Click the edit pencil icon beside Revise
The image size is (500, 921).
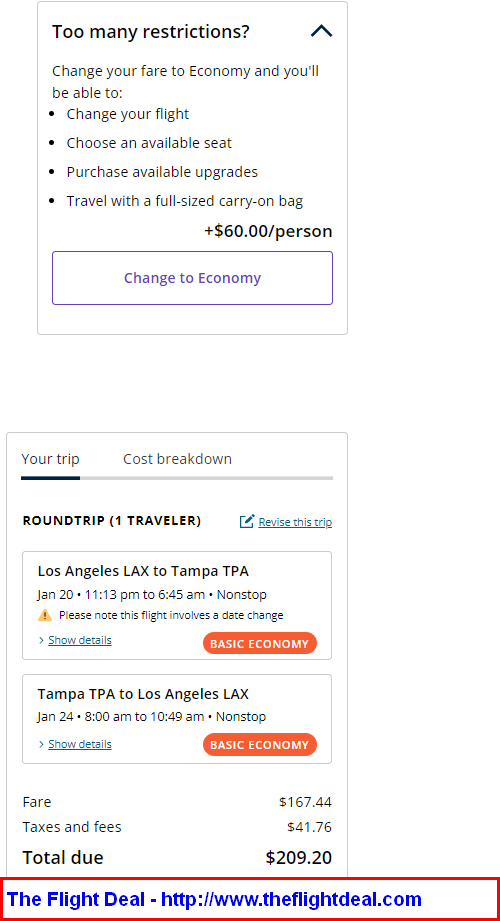click(247, 521)
